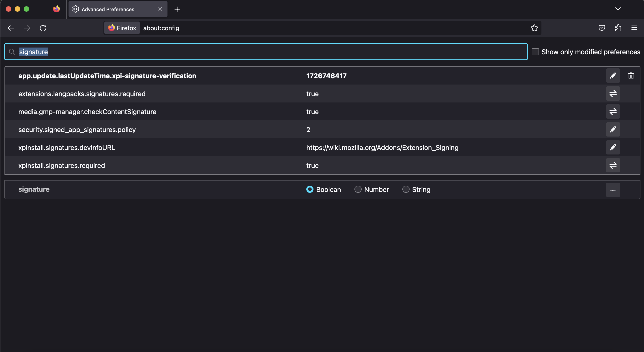Open the Save to Pocket icon
Image resolution: width=644 pixels, height=352 pixels.
click(602, 28)
